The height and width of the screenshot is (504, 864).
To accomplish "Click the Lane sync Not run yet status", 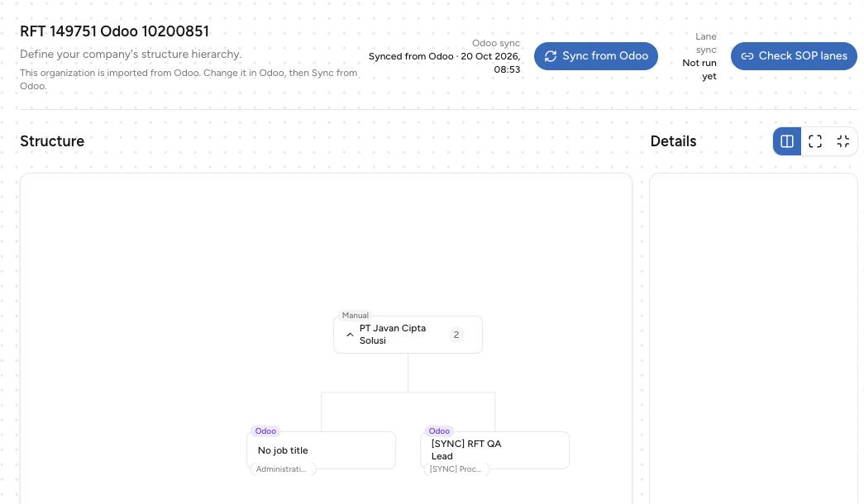I will (x=699, y=56).
